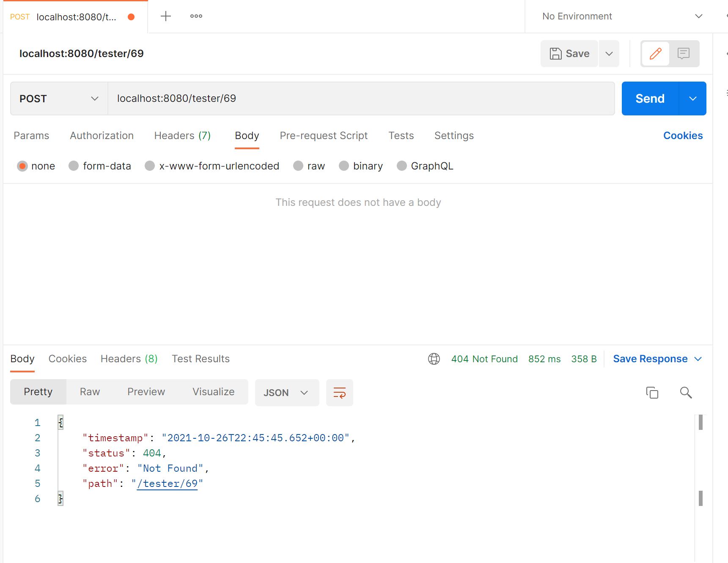The image size is (728, 563).
Task: Choose x-www-form-urlencoded body type
Action: pos(212,166)
